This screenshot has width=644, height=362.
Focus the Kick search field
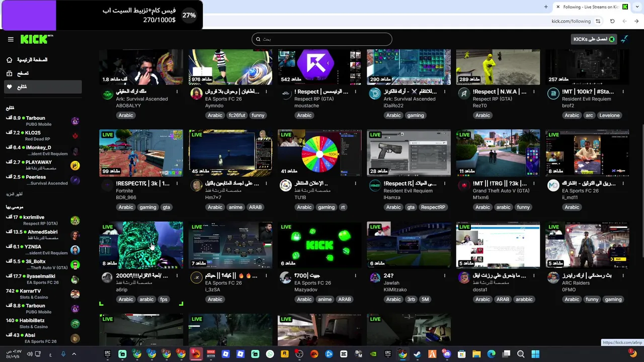322,39
